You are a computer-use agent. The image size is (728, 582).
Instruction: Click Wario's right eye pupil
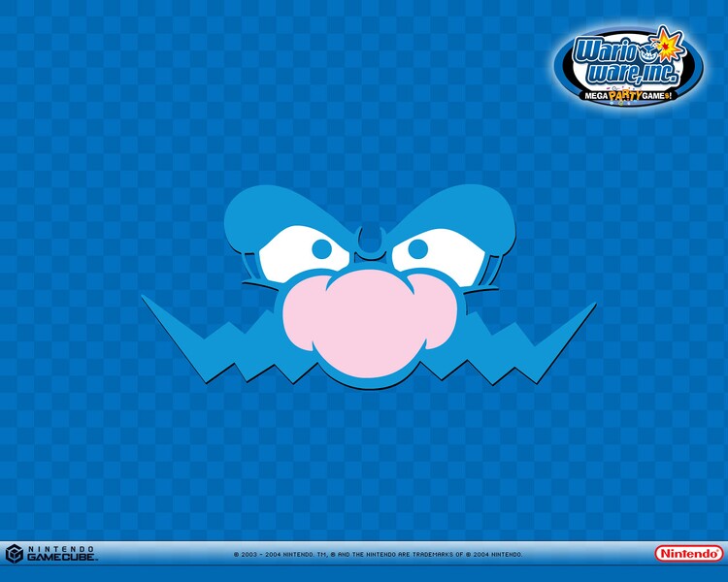coord(417,249)
